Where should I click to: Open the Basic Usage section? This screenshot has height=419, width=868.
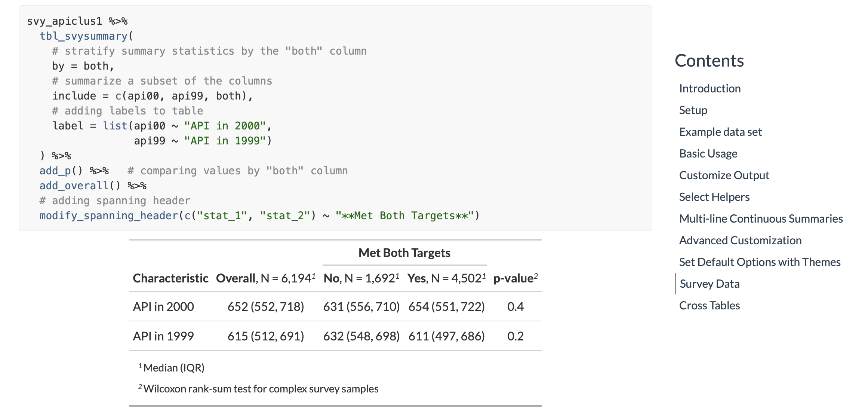tap(708, 153)
